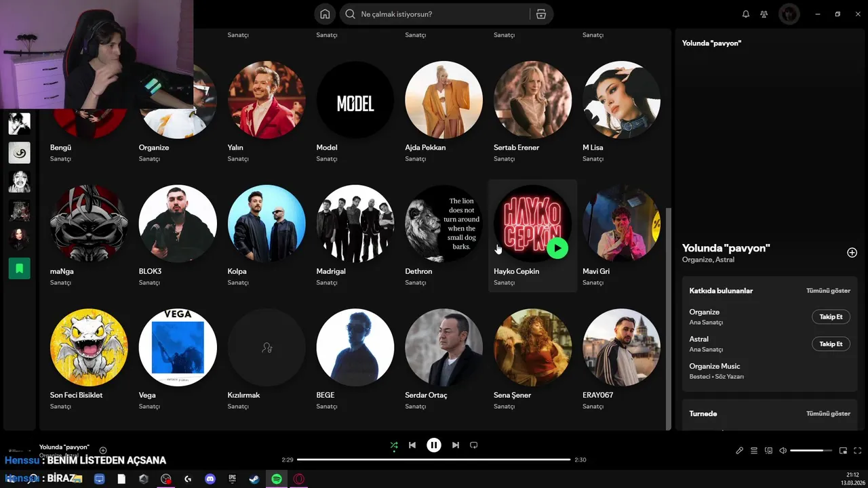Mute the volume speaker icon
Viewport: 868px width, 488px height.
[x=783, y=451]
